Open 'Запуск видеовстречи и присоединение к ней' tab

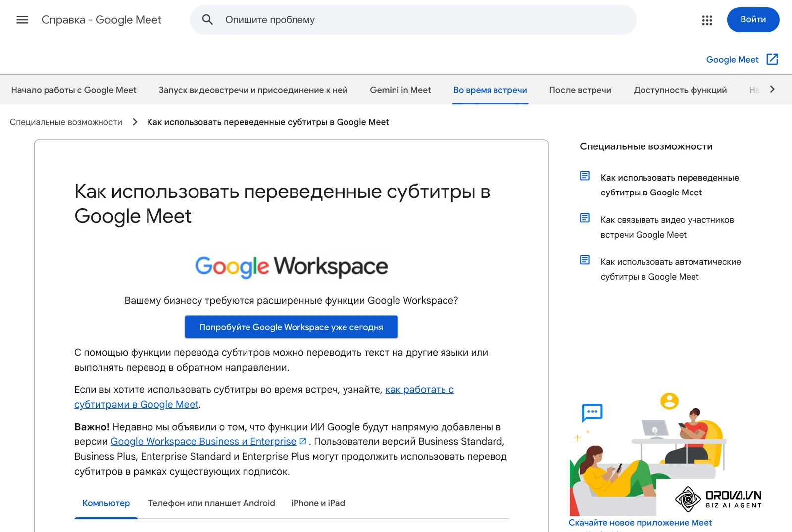[253, 90]
